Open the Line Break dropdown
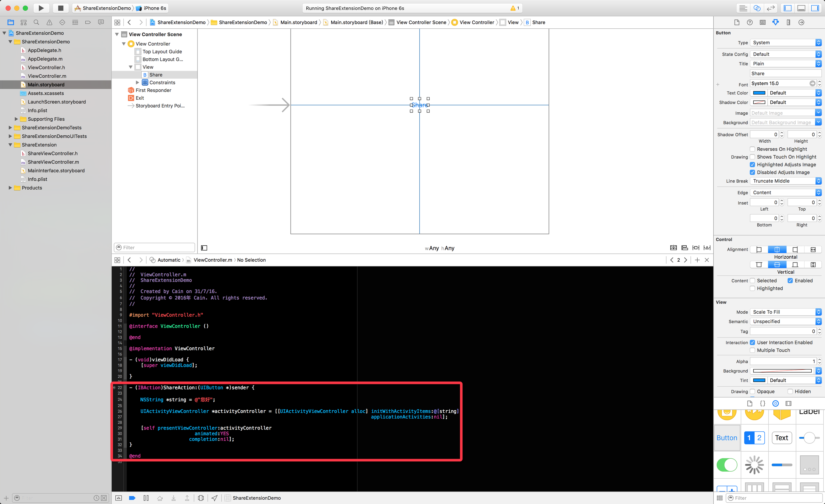This screenshot has width=825, height=504. tap(785, 181)
